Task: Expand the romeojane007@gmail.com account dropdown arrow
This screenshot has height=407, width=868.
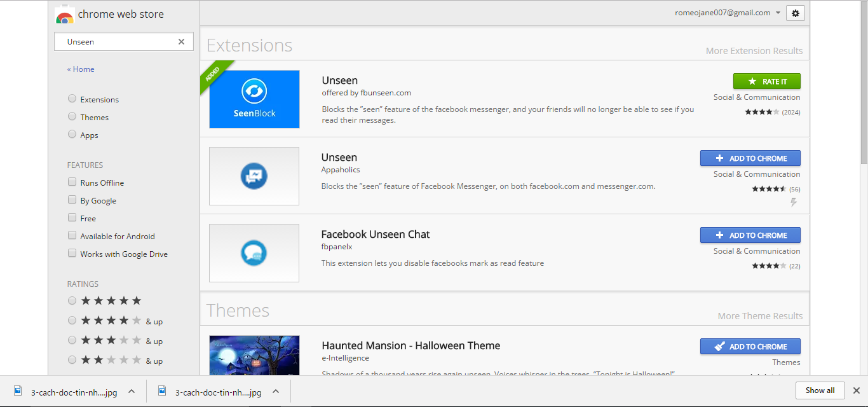Action: 778,13
